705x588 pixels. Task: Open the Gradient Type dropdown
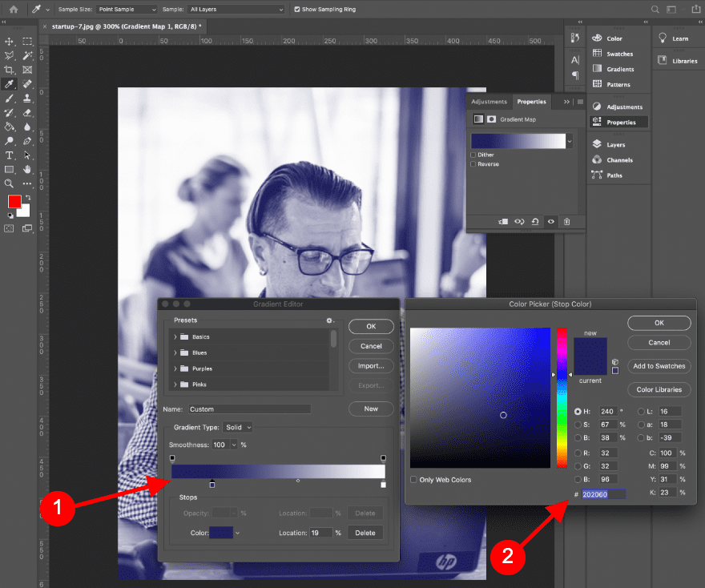click(238, 427)
